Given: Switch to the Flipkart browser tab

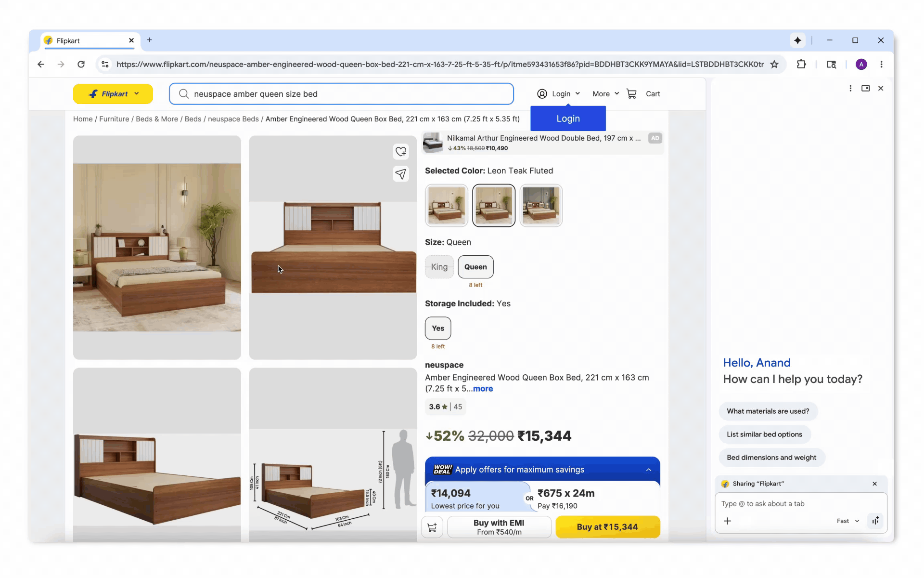Looking at the screenshot, I should [x=82, y=40].
